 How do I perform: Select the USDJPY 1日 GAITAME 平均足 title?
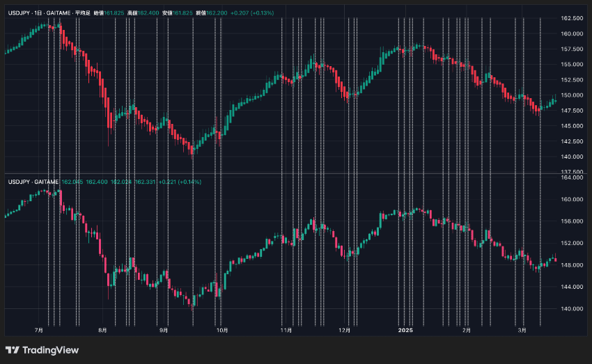click(49, 13)
